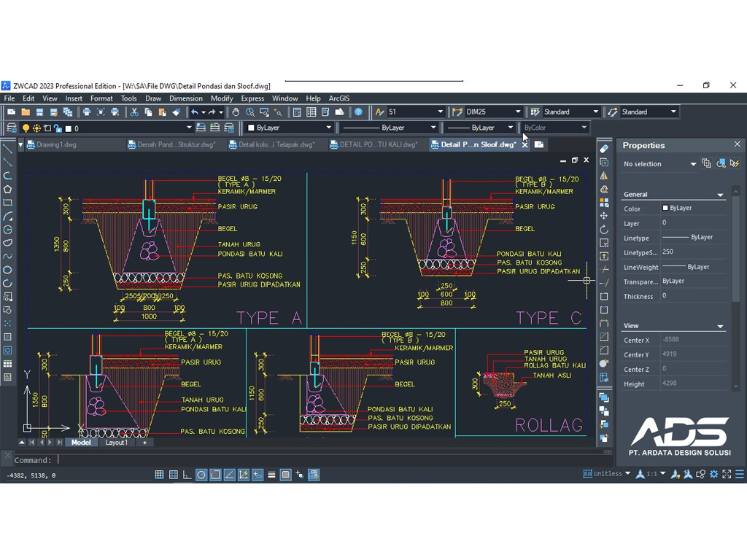
Task: Select the Erase tool in modify toolbar
Action: 604,149
